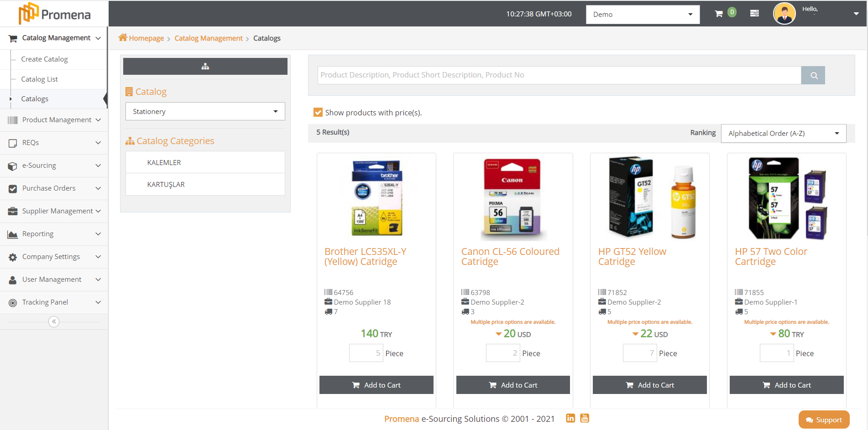Focus the product search field

pos(559,75)
